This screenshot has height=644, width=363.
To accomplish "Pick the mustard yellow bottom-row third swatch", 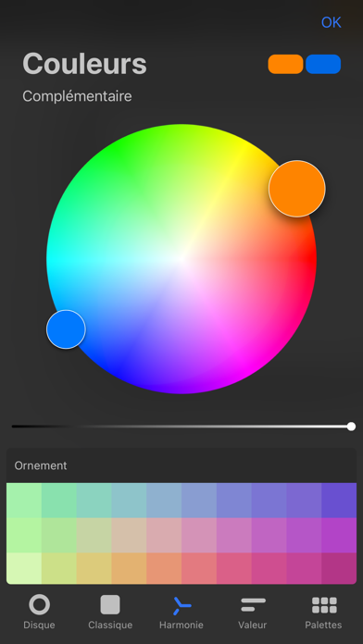I will click(94, 568).
